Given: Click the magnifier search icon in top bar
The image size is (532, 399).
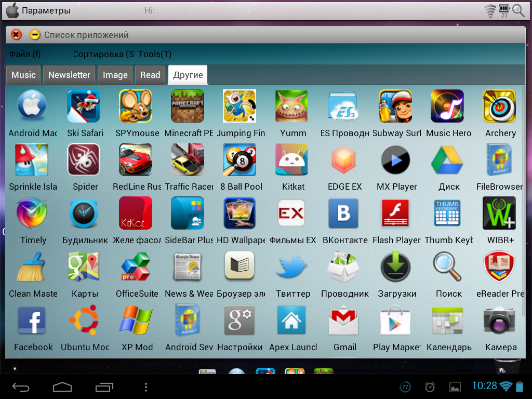Looking at the screenshot, I should tap(518, 10).
